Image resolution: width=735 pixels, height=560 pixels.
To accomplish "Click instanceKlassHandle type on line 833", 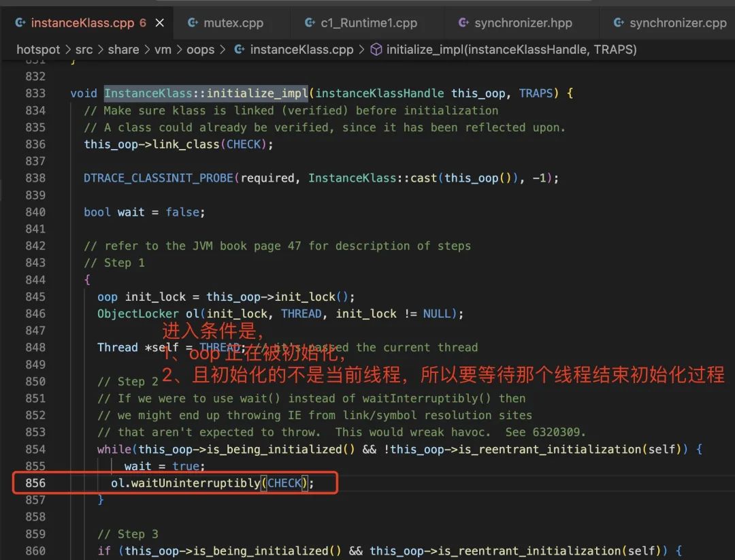I will [379, 93].
